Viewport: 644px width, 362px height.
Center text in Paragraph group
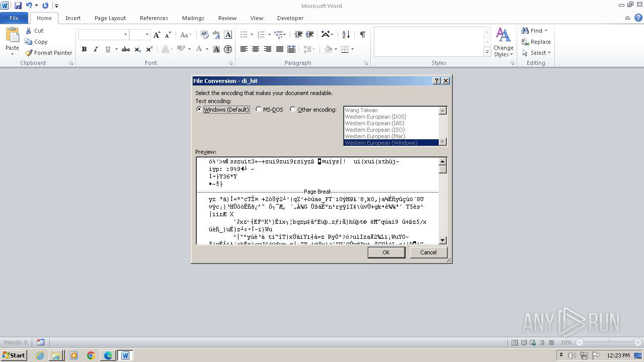coord(256,49)
